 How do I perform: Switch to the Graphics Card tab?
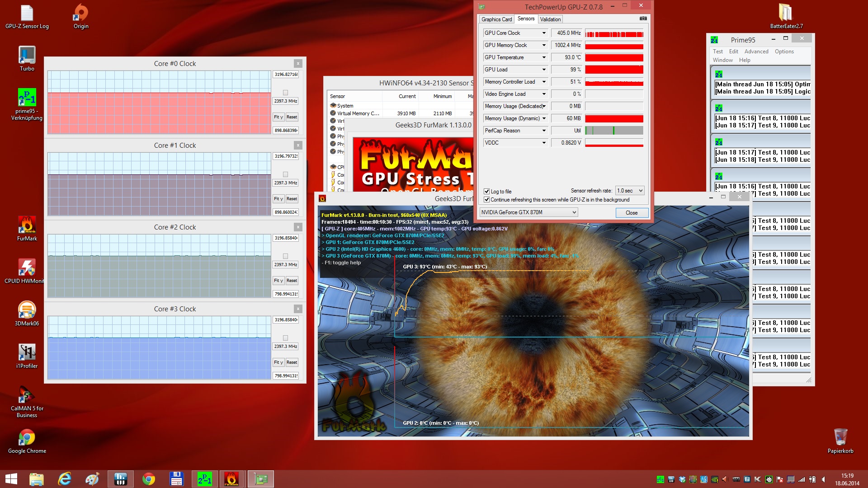click(496, 19)
